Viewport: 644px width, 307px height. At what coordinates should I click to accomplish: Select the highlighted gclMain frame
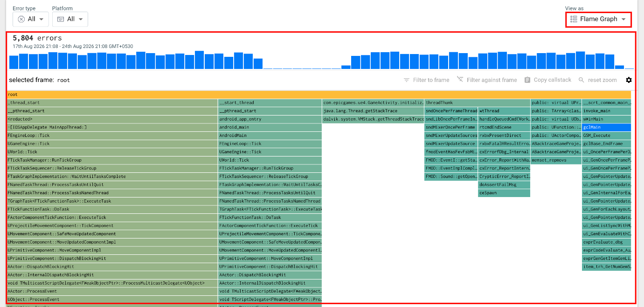point(606,127)
